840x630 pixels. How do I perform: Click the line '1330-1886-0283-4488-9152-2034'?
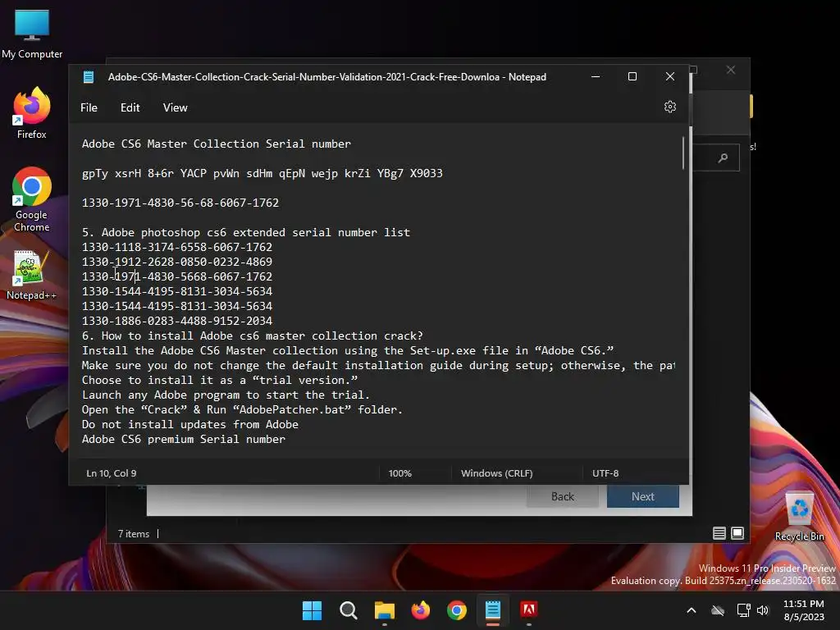(177, 321)
